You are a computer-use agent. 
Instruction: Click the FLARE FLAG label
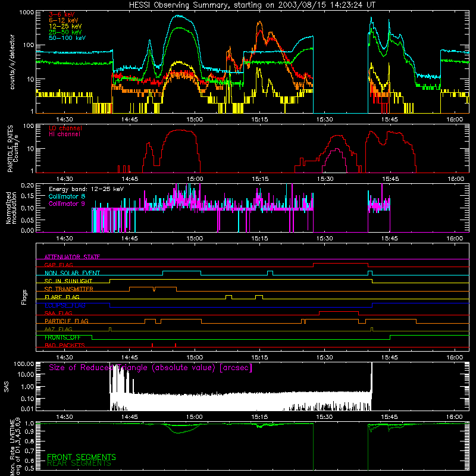click(62, 297)
